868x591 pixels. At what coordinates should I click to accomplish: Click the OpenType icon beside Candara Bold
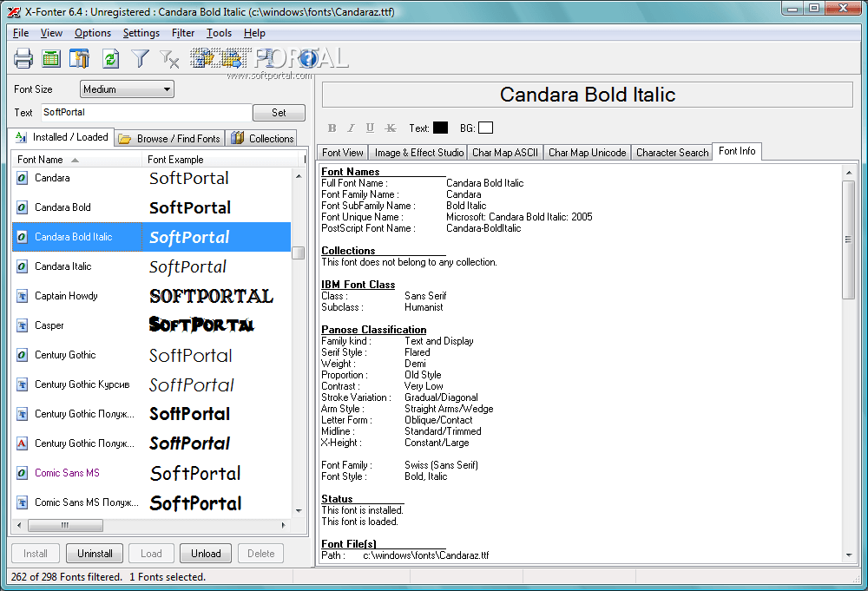22,207
